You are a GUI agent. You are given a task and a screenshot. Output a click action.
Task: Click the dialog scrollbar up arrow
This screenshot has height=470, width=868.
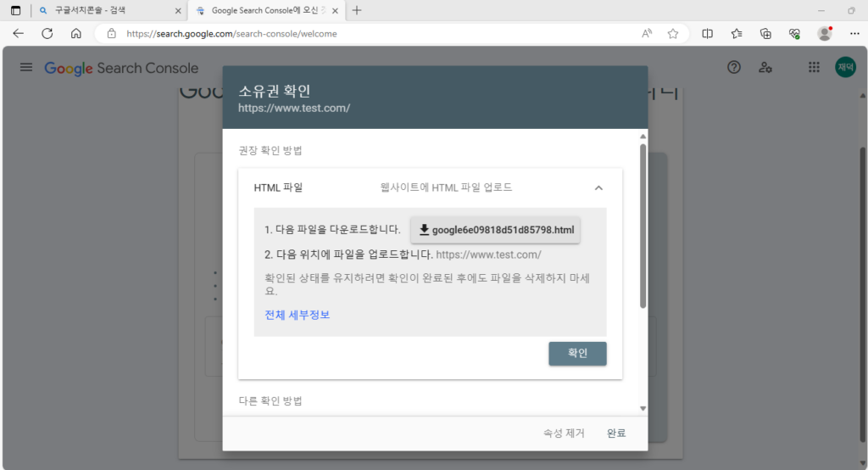tap(643, 137)
